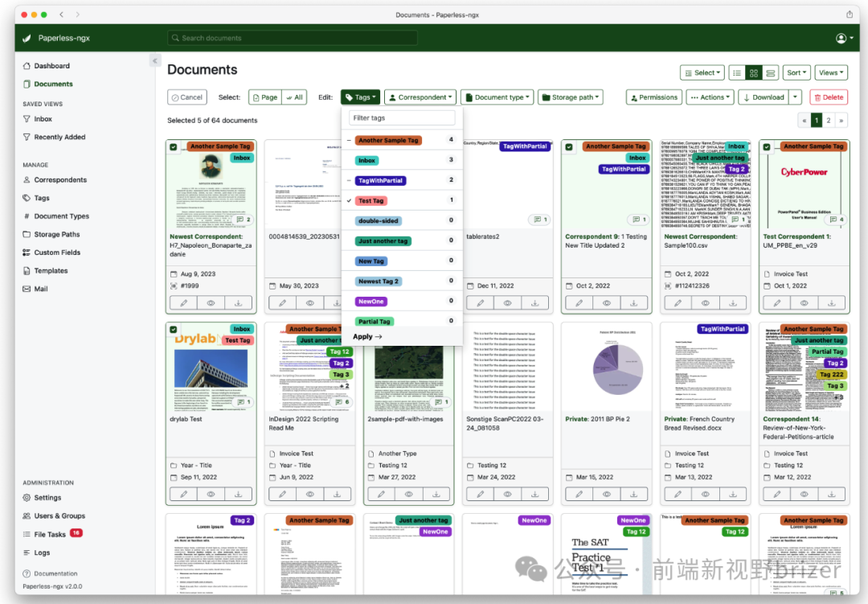This screenshot has width=868, height=604.
Task: Toggle the Inbox tag in dropdown list
Action: tap(402, 160)
